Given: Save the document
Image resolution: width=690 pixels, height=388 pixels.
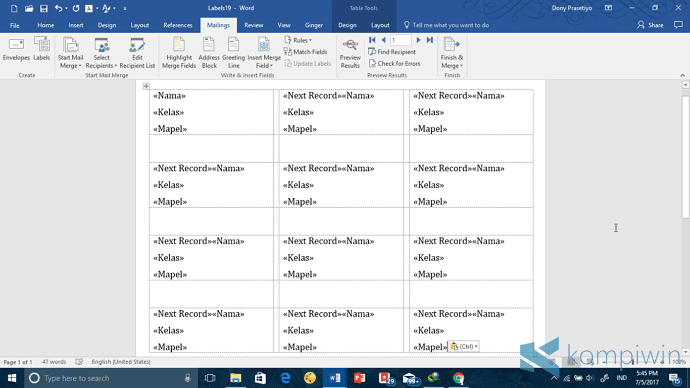Looking at the screenshot, I should pyautogui.click(x=44, y=8).
